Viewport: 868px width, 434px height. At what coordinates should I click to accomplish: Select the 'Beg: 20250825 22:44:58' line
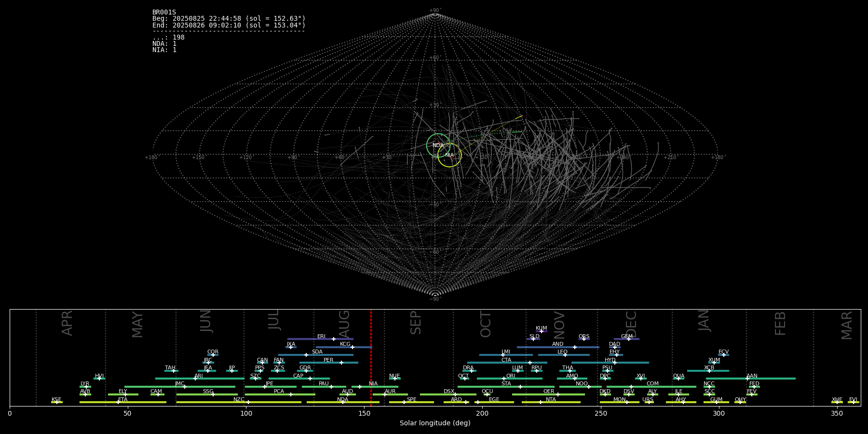click(229, 19)
